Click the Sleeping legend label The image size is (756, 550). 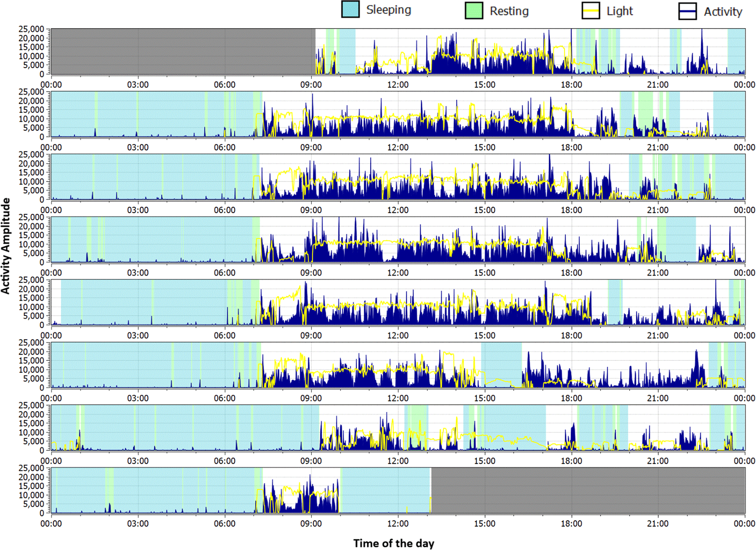coord(388,10)
